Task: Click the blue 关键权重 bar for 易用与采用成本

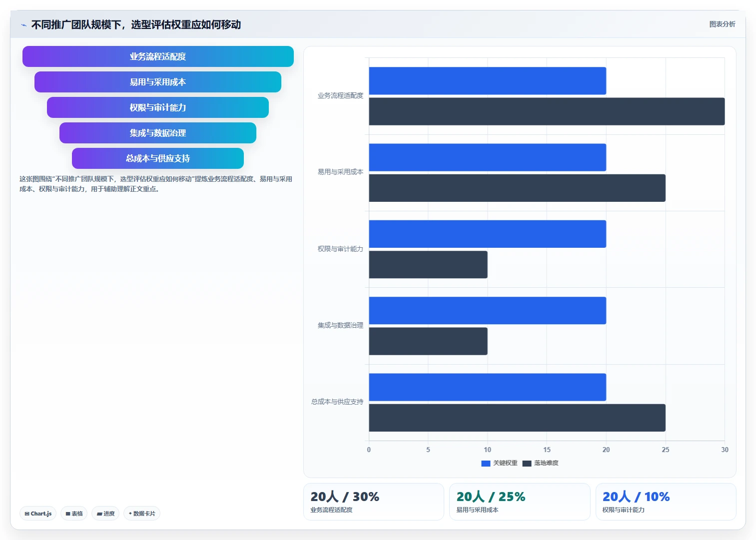Action: (x=488, y=157)
